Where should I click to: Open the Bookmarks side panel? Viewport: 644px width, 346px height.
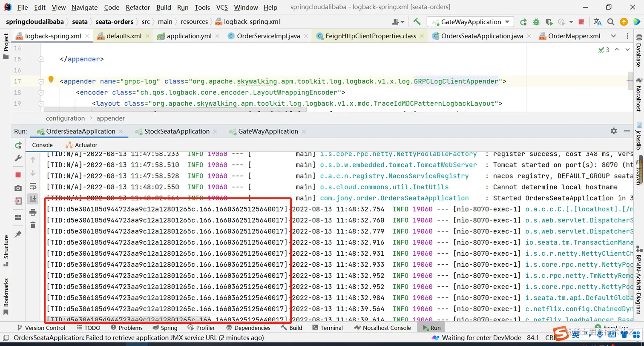point(6,296)
